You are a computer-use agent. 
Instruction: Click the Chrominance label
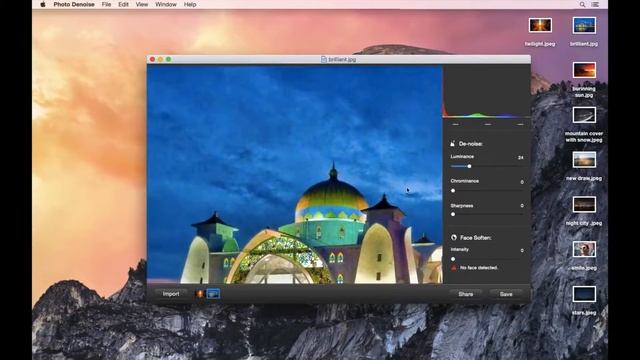point(464,181)
